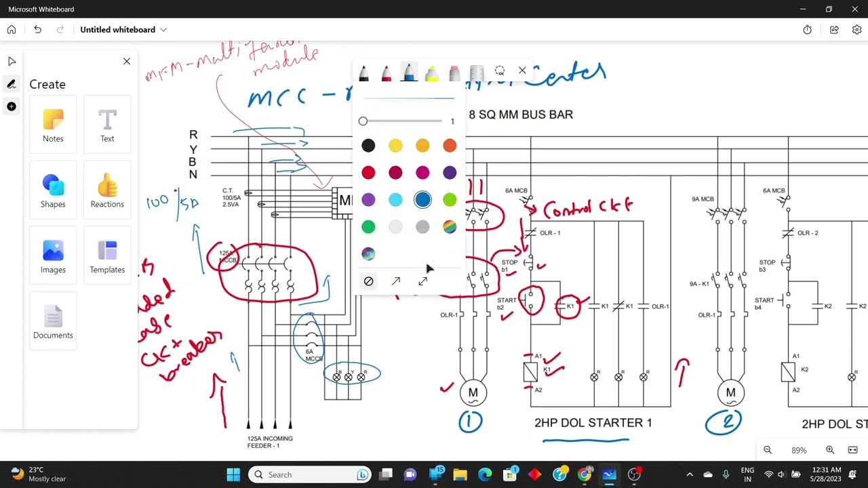
Task: Switch to the inking pen mode
Action: [12, 84]
